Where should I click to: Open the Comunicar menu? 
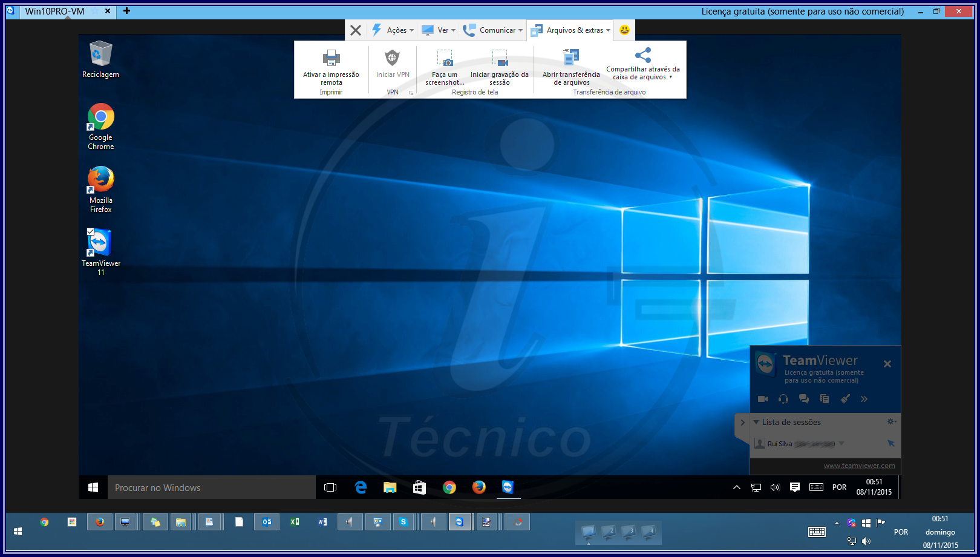coord(493,30)
